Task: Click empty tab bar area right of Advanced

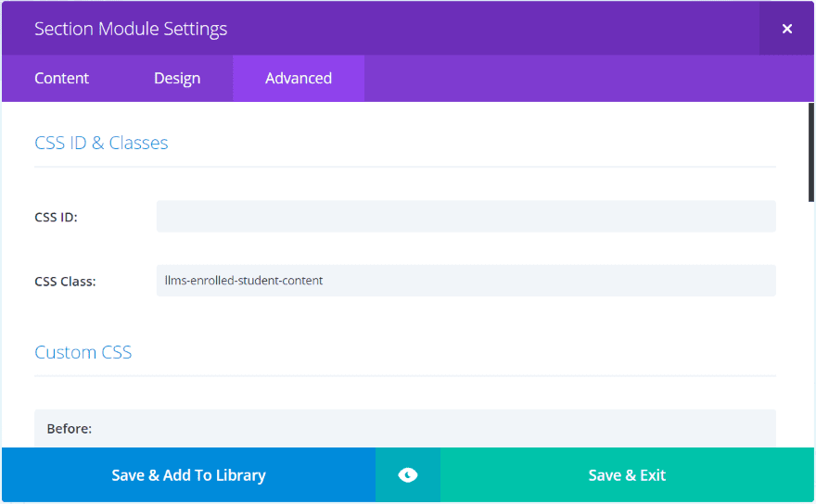Action: point(584,79)
